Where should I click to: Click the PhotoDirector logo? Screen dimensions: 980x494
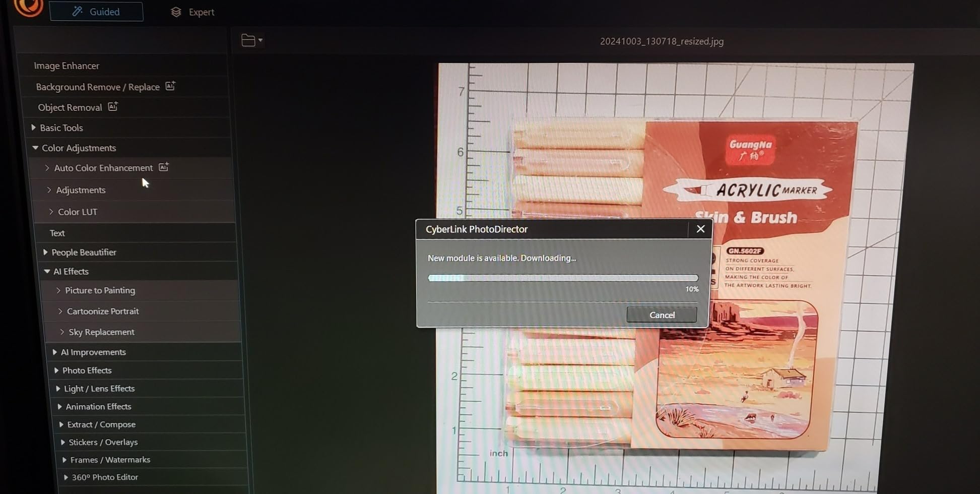click(28, 9)
